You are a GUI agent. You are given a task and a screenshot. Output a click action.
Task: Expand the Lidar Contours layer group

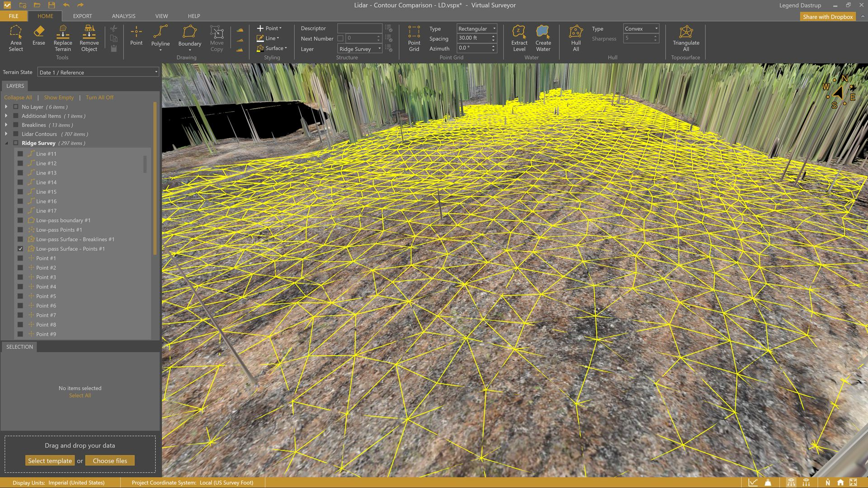click(x=6, y=134)
